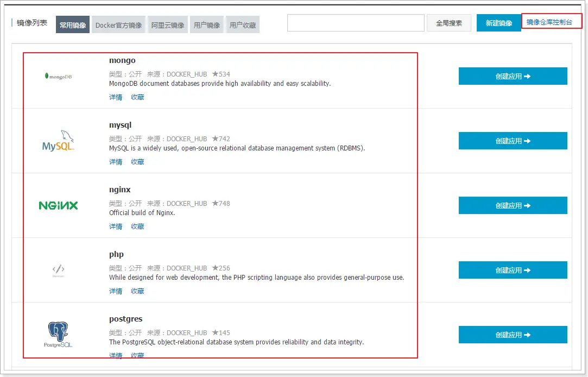This screenshot has width=588, height=377.
Task: Click the ★256 star rating of php
Action: [x=221, y=268]
